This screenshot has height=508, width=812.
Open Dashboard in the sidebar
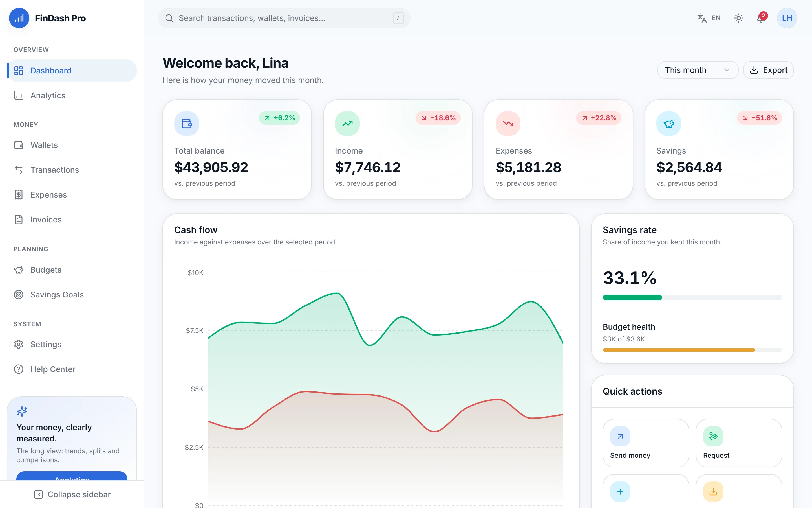coord(72,71)
